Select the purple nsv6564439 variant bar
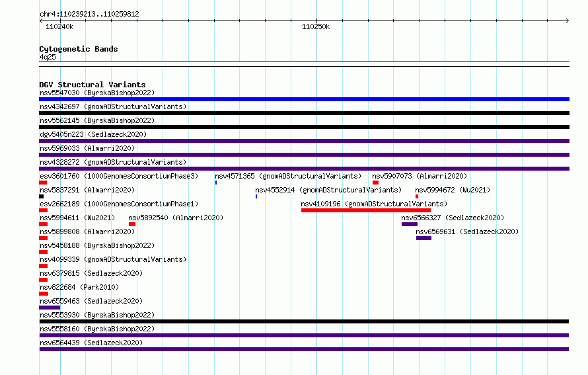The image size is (588, 375). 304,349
